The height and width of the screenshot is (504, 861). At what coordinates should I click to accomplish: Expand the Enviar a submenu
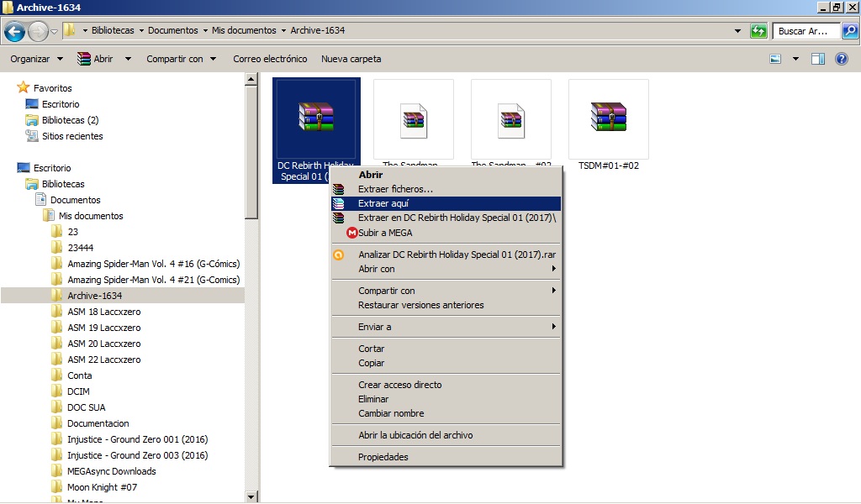(x=446, y=326)
